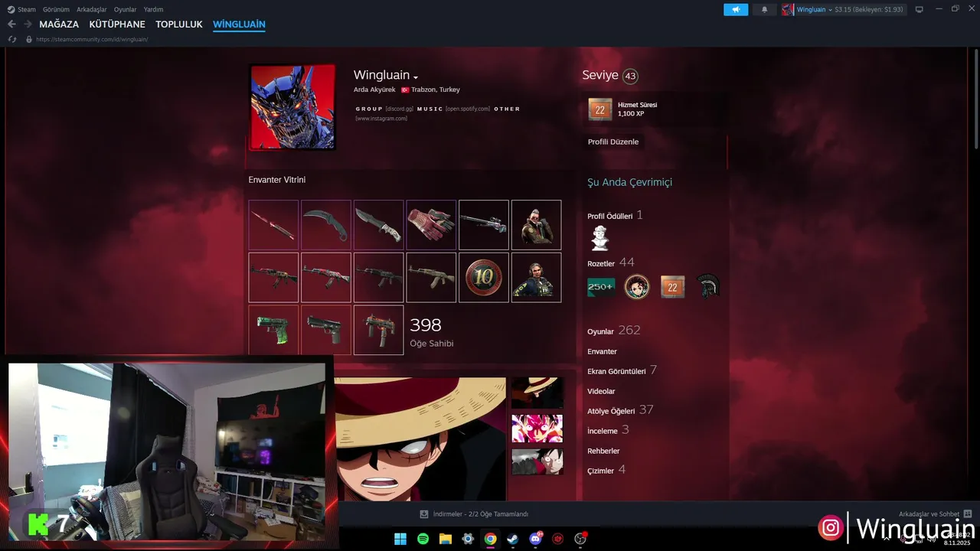
Task: Open the Oyunlar 262 link
Action: [x=614, y=331]
